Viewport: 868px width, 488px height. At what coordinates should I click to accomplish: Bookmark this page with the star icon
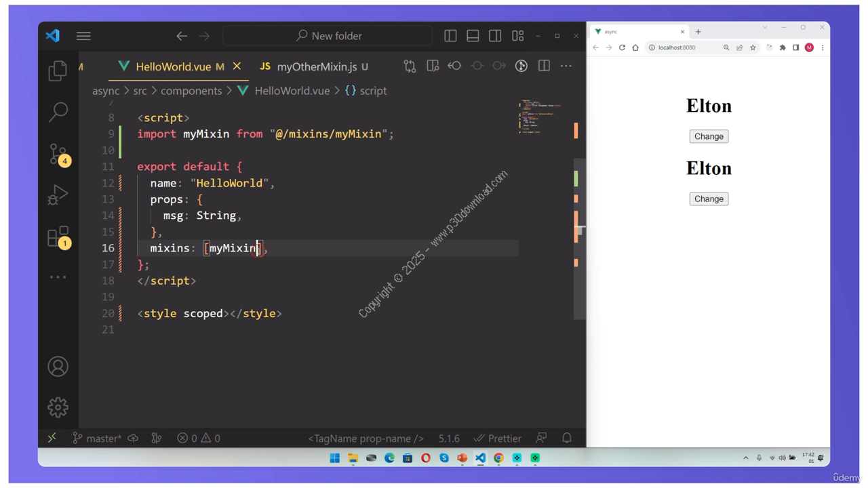click(x=753, y=47)
